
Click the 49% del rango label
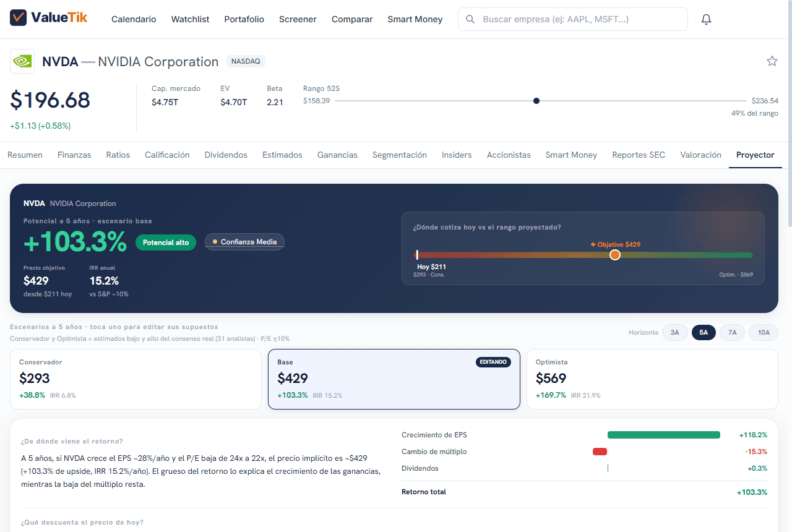(754, 113)
